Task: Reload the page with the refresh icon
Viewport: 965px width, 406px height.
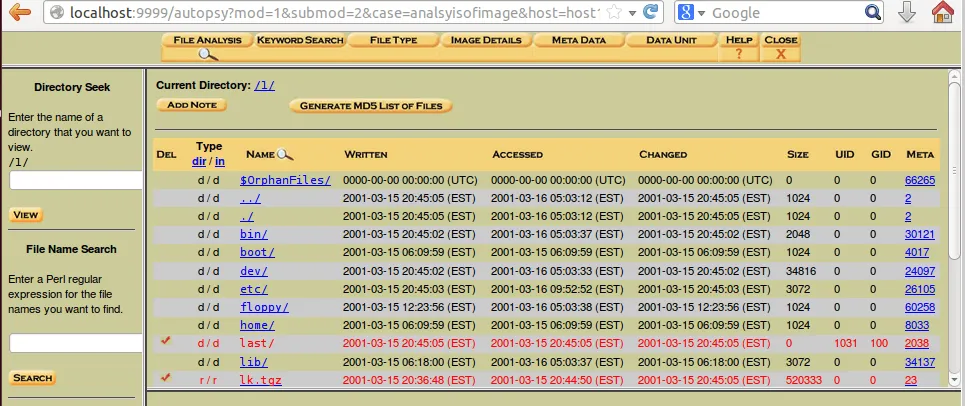Action: click(x=651, y=13)
